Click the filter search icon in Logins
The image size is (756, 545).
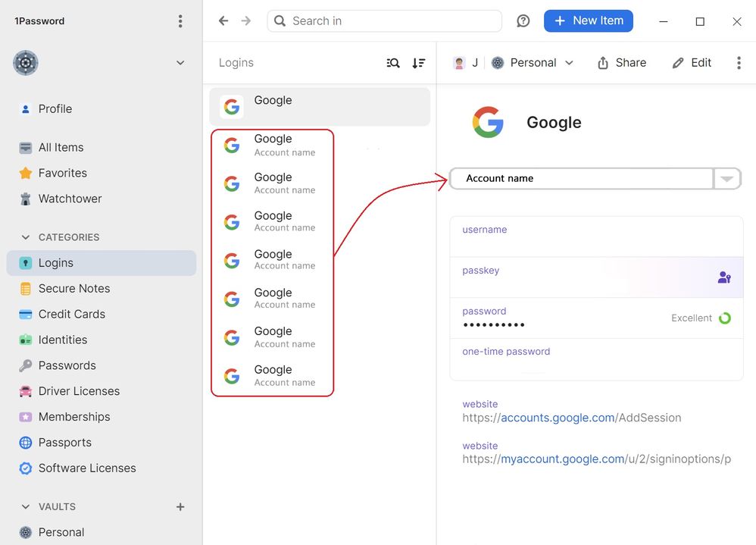(393, 63)
